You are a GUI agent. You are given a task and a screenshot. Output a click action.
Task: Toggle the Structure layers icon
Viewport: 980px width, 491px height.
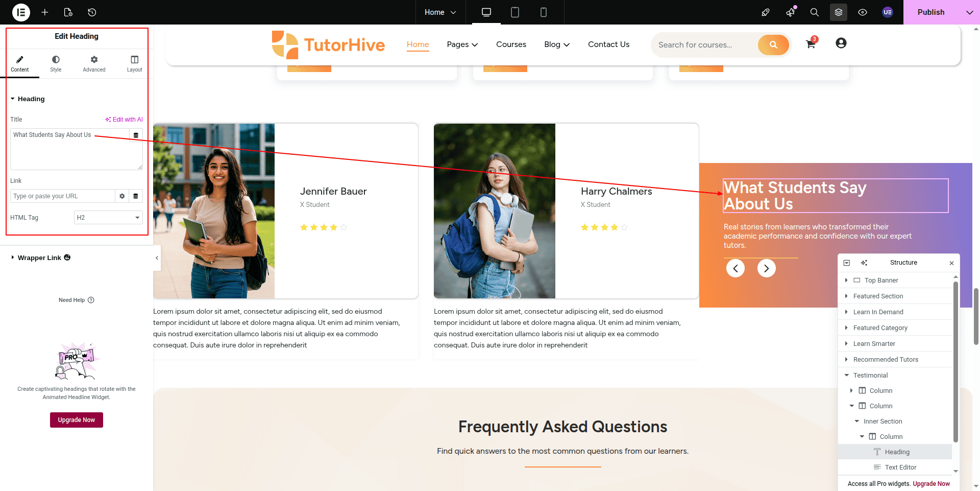point(839,12)
